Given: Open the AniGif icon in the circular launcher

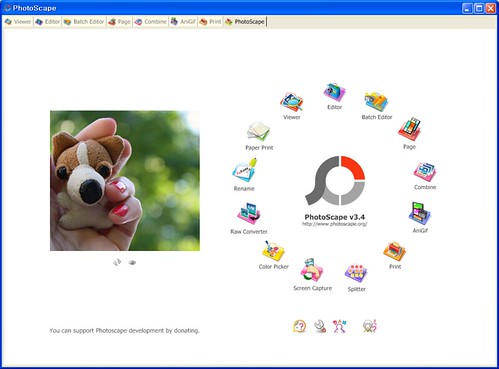Looking at the screenshot, I should 420,213.
